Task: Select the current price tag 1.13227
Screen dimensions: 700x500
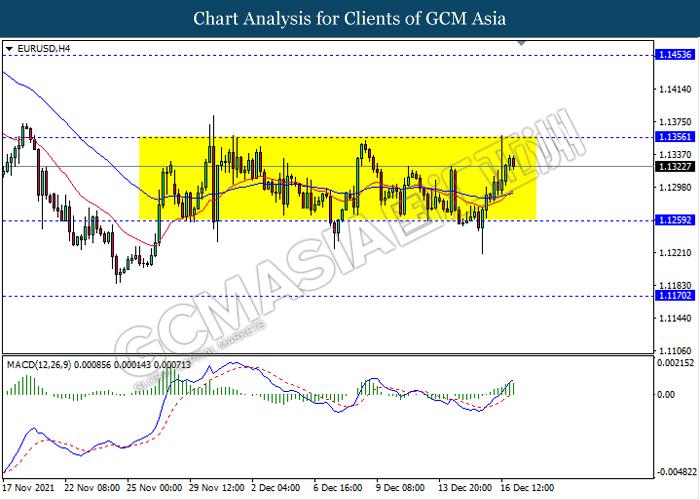Action: click(x=675, y=167)
